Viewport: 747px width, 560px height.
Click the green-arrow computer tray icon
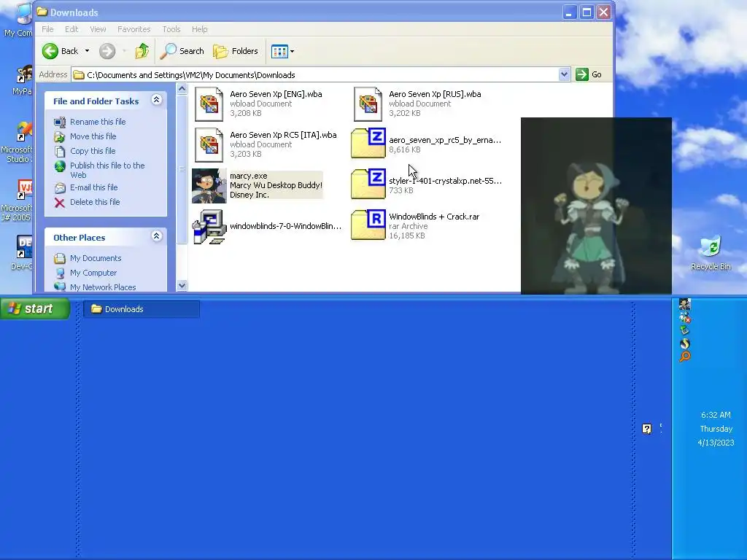(684, 330)
